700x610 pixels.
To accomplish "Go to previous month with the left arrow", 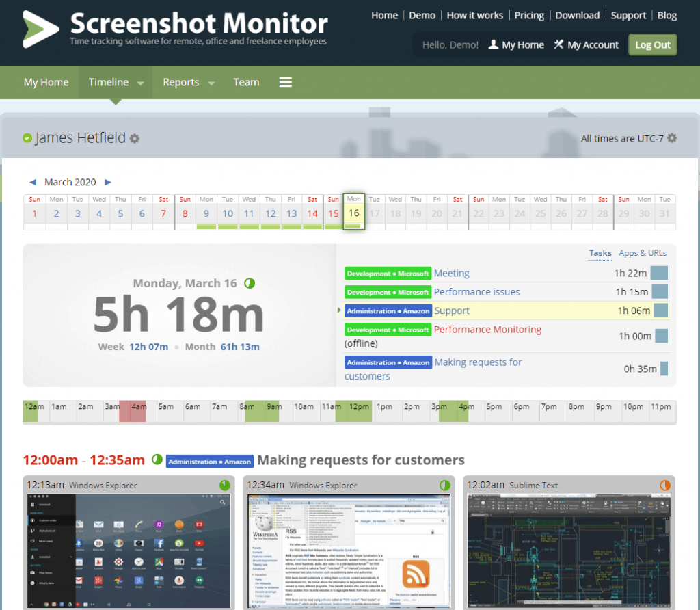I will (32, 182).
